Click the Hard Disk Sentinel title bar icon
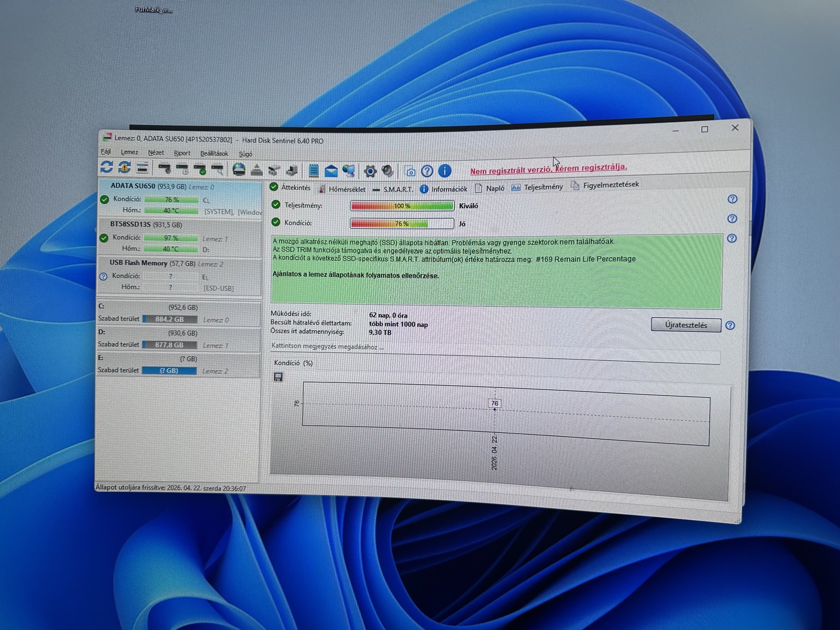The image size is (840, 630). coord(107,137)
